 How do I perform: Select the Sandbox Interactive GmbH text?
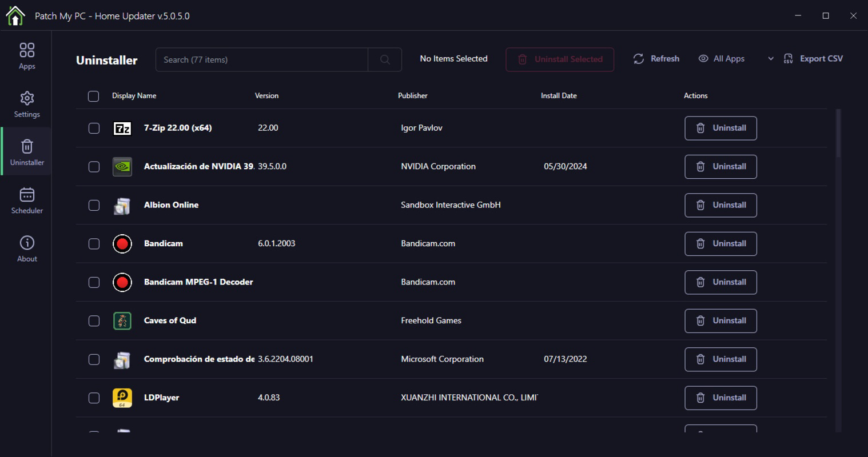pos(451,205)
